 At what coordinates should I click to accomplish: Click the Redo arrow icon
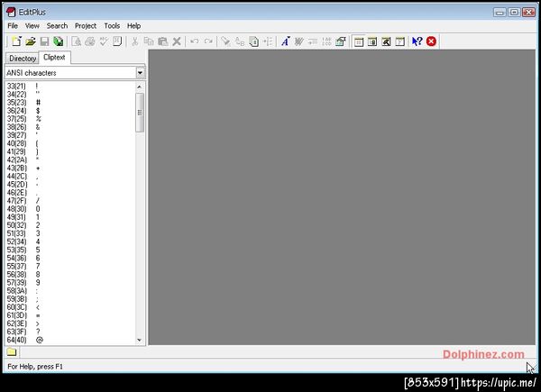[208, 41]
